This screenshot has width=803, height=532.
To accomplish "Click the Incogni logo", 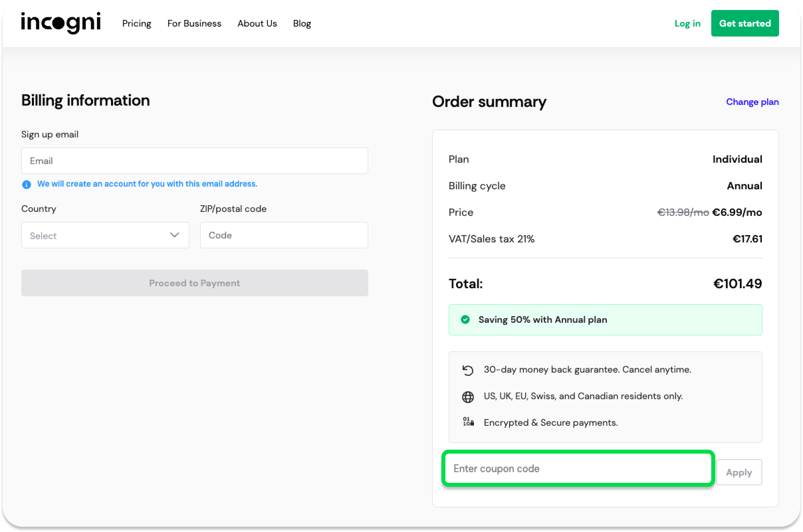I will (x=61, y=23).
